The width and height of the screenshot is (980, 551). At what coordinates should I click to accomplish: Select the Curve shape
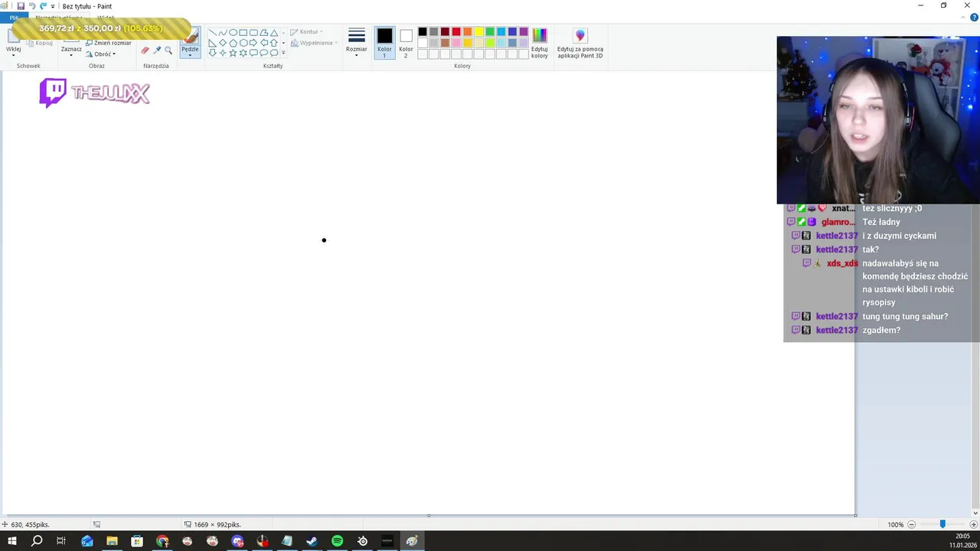tap(223, 33)
